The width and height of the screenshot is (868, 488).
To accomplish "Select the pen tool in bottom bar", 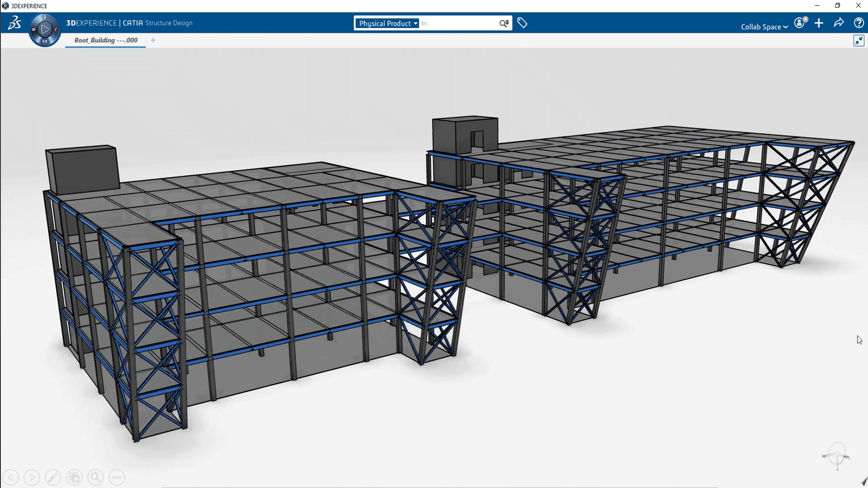I will (x=53, y=477).
